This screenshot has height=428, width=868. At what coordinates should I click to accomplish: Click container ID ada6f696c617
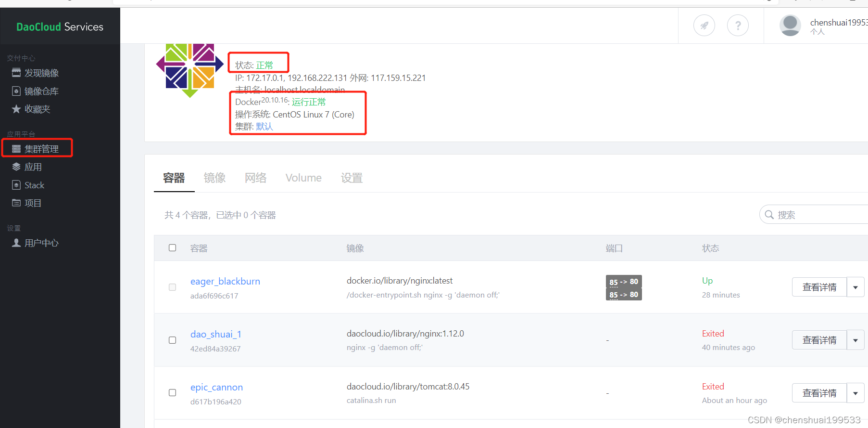214,296
